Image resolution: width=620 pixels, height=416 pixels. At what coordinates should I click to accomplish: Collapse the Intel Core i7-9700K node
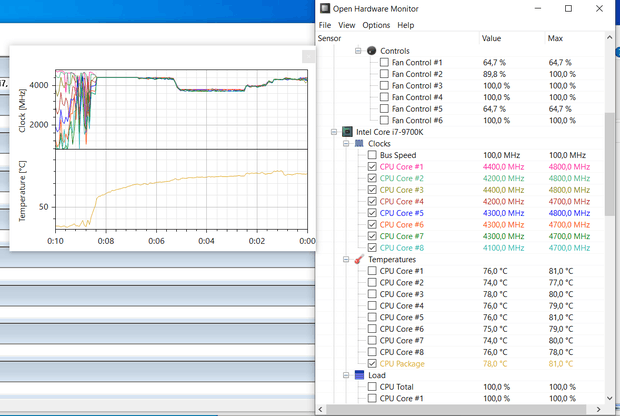click(x=333, y=131)
